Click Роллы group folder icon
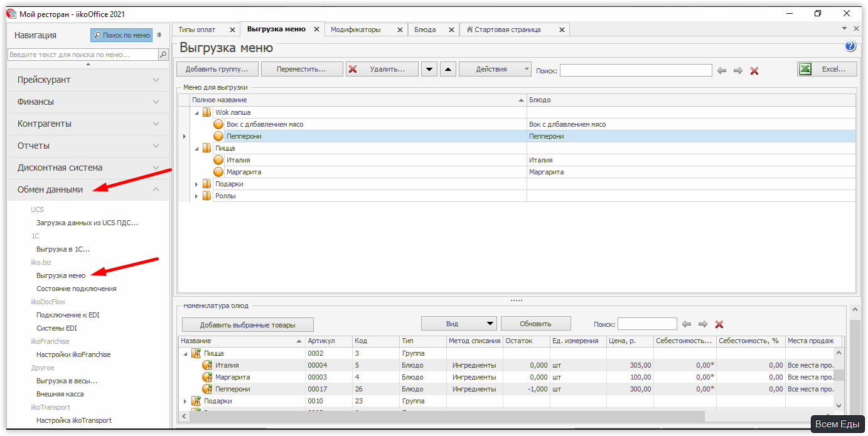 [x=207, y=196]
